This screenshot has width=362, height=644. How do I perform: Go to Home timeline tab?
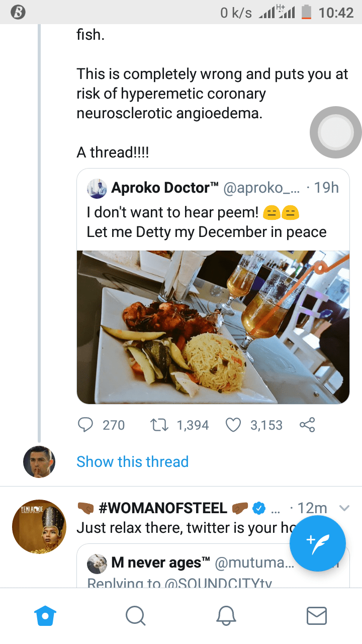pyautogui.click(x=45, y=615)
